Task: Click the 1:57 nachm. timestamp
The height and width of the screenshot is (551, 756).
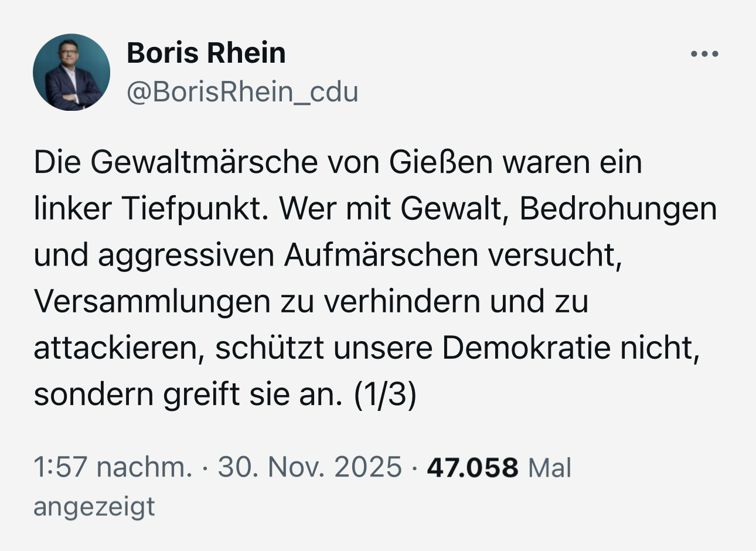Action: pyautogui.click(x=113, y=467)
